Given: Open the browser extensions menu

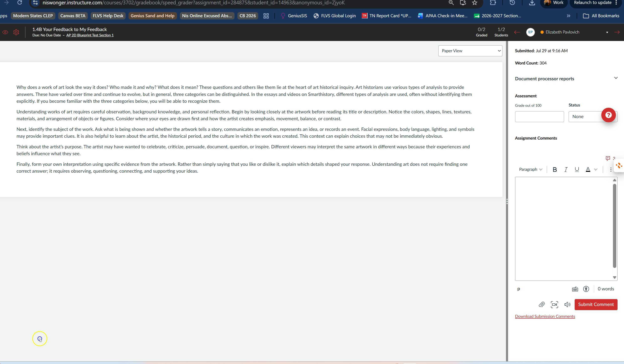Looking at the screenshot, I should tap(493, 3).
